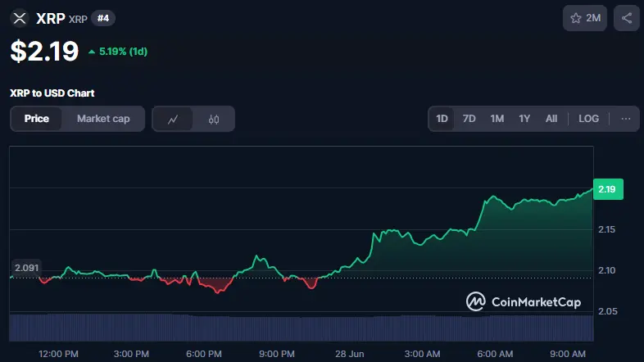
Task: Choose the 1M time range
Action: (497, 119)
